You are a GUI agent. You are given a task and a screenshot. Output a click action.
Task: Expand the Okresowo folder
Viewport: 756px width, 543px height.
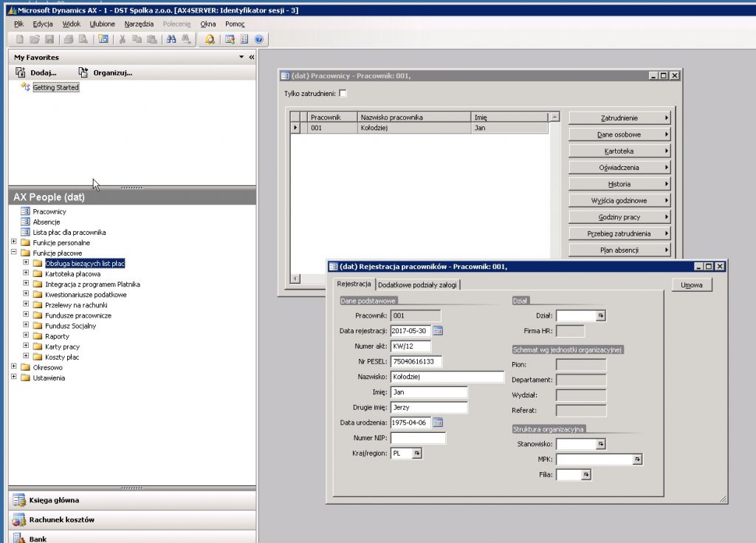coord(13,367)
